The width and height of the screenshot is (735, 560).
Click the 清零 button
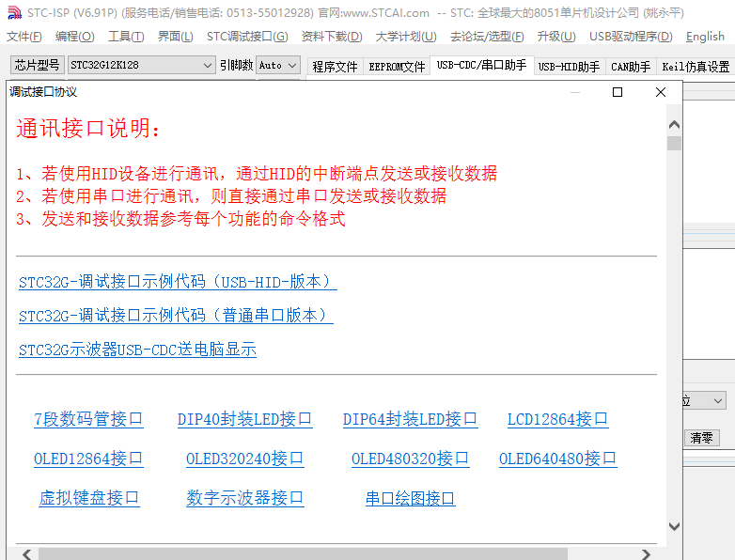[701, 438]
